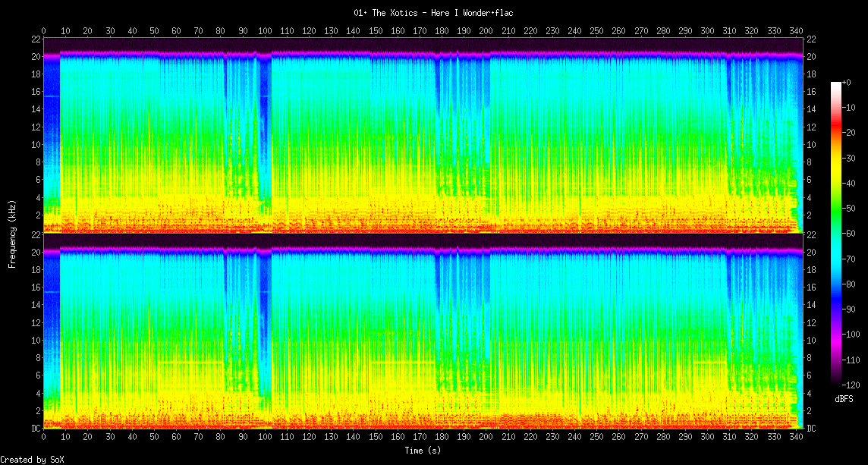Click the '100' marker on the top time axis
This screenshot has width=868, height=465.
pos(265,31)
